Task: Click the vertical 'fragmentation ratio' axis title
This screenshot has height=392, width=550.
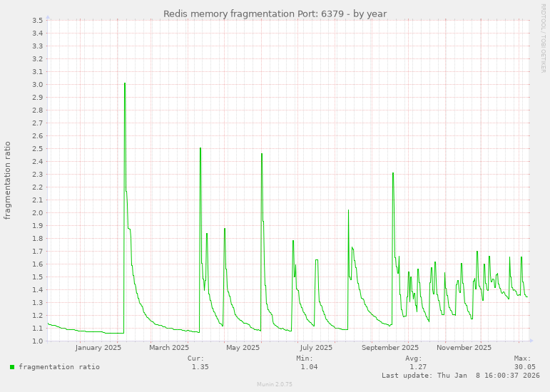Action: [7, 180]
